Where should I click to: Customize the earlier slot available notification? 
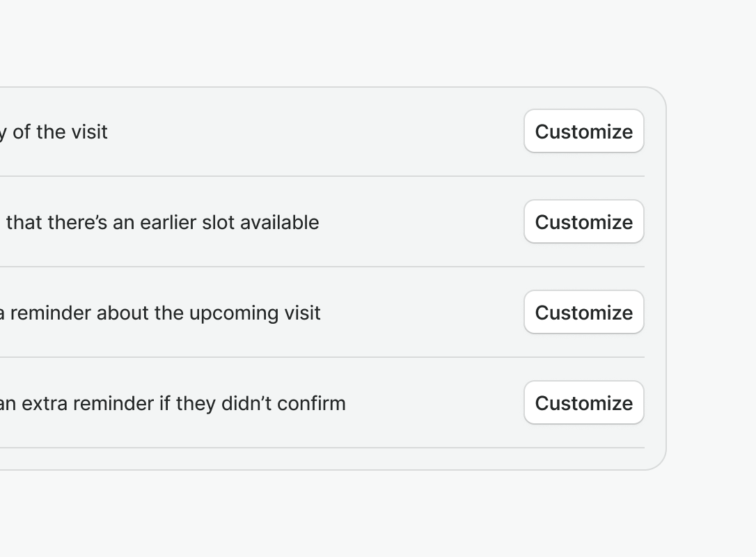point(583,222)
